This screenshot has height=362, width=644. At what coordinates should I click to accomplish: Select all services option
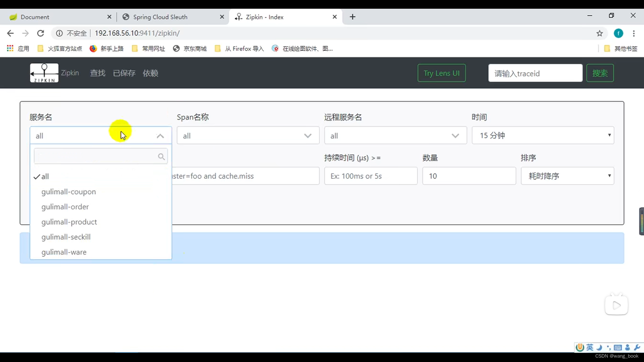coord(45,176)
